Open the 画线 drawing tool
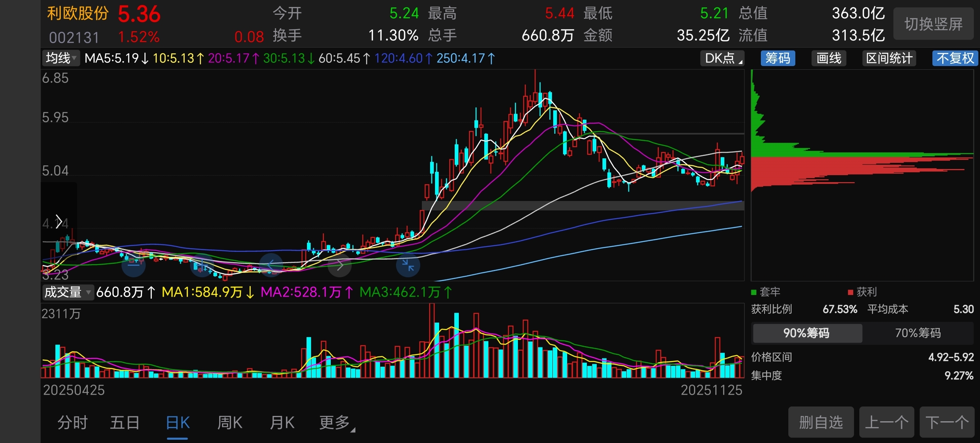 click(829, 58)
